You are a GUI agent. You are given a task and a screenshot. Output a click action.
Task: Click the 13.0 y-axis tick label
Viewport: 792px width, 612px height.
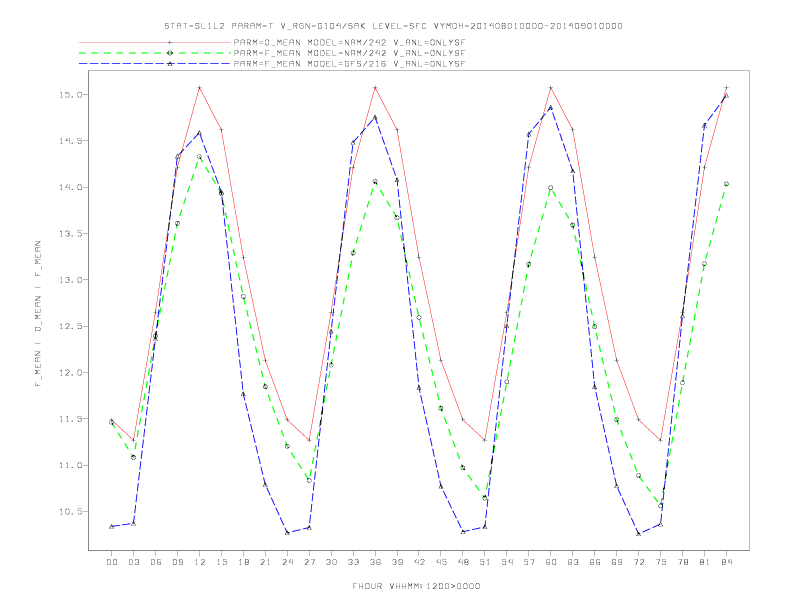tap(70, 280)
